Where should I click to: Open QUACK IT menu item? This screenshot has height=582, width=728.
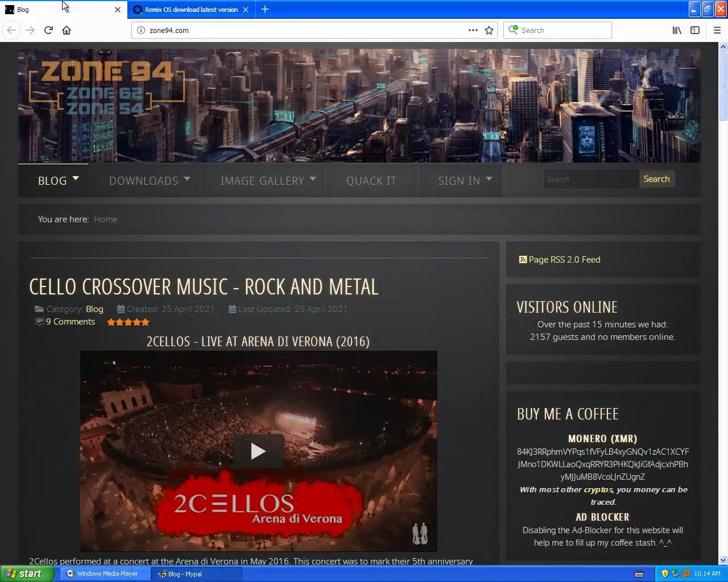pos(371,181)
